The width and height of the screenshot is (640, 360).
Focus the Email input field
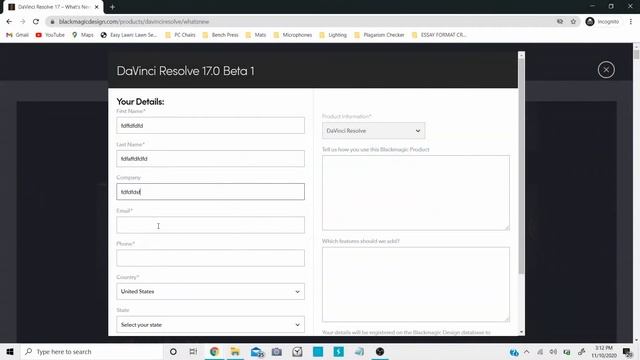pyautogui.click(x=210, y=225)
